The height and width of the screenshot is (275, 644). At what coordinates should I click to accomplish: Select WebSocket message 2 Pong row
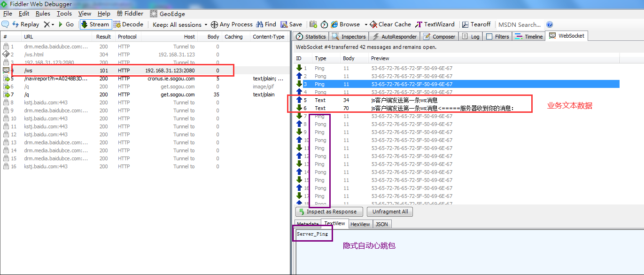pos(457,76)
